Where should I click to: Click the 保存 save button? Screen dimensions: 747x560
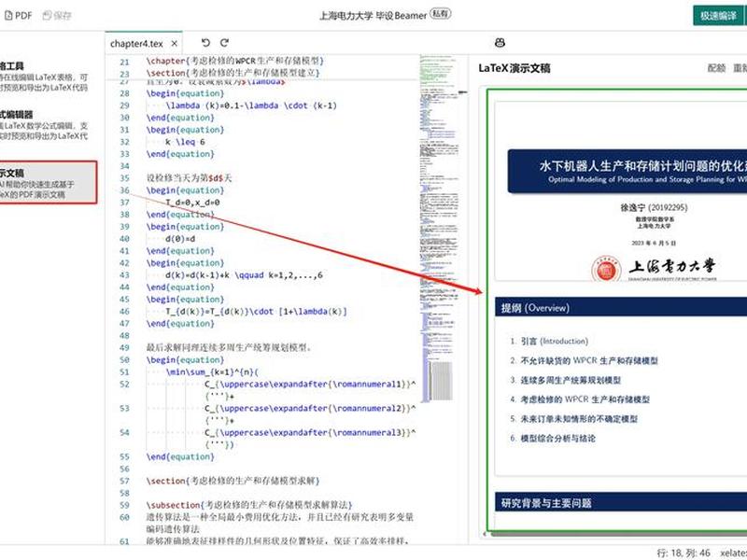[x=57, y=16]
